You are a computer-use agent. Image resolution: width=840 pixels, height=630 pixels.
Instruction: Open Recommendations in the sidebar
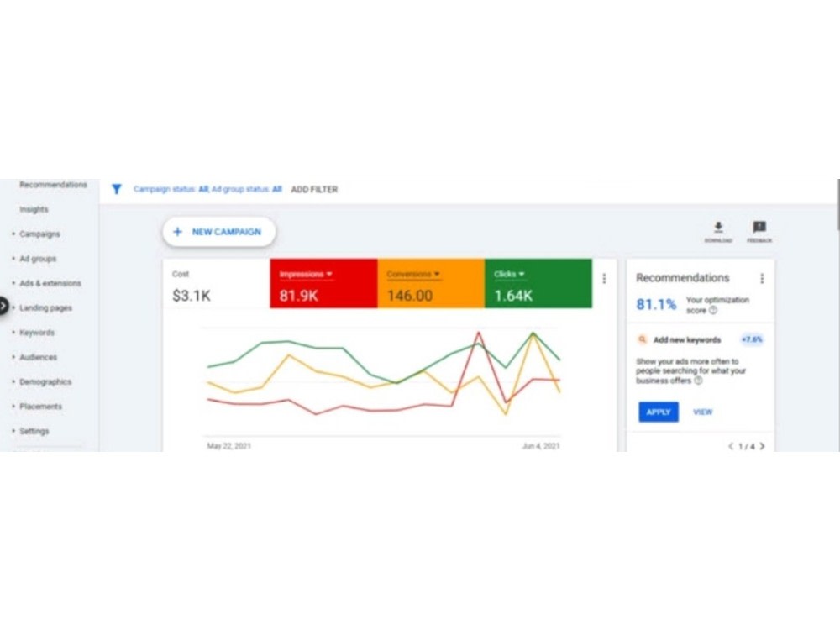(53, 185)
